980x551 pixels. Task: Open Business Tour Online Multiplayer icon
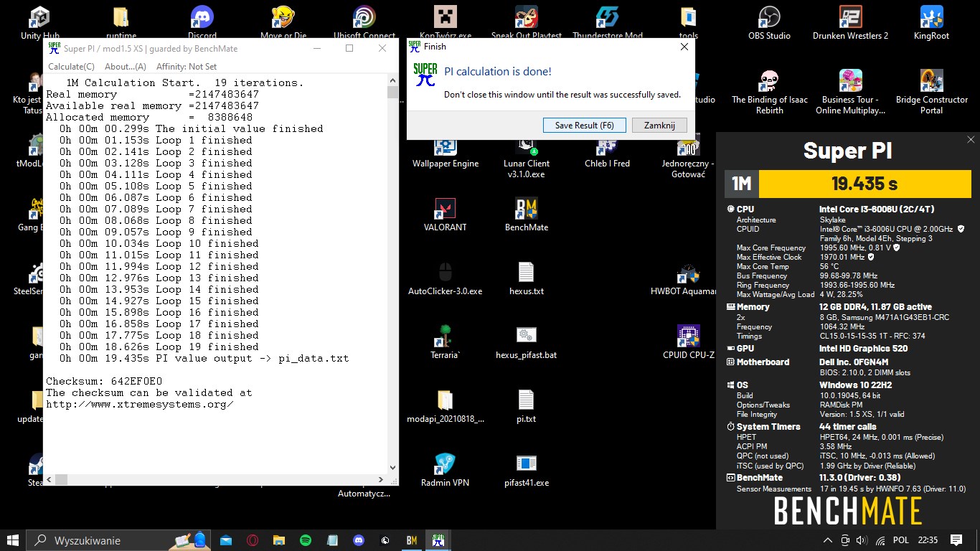851,91
